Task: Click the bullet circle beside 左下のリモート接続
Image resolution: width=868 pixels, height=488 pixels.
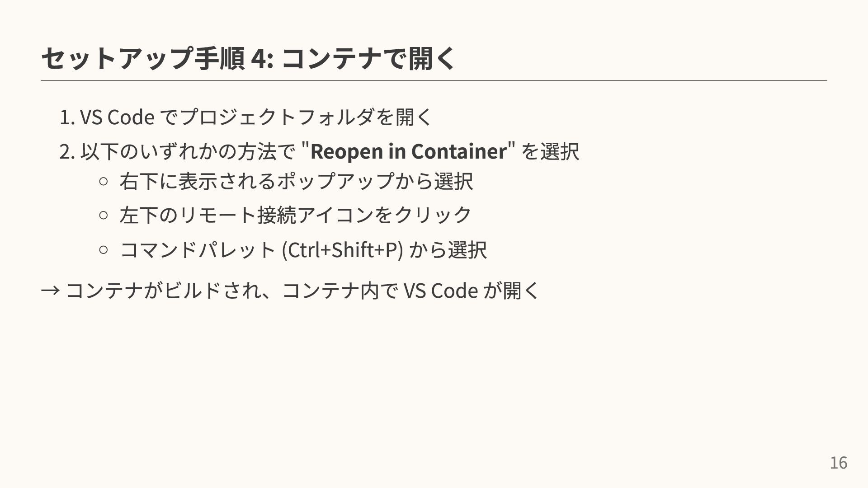Action: [x=103, y=216]
